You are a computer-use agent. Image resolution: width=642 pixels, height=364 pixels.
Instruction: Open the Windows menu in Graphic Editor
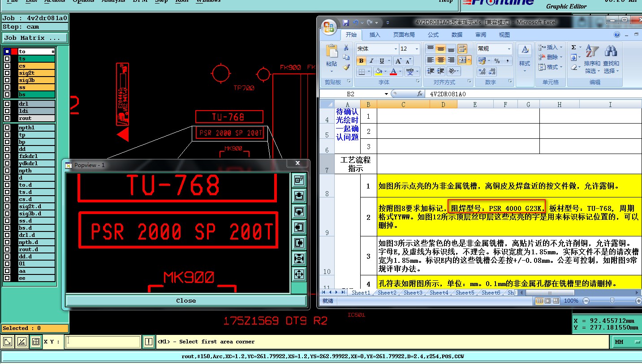point(208,1)
